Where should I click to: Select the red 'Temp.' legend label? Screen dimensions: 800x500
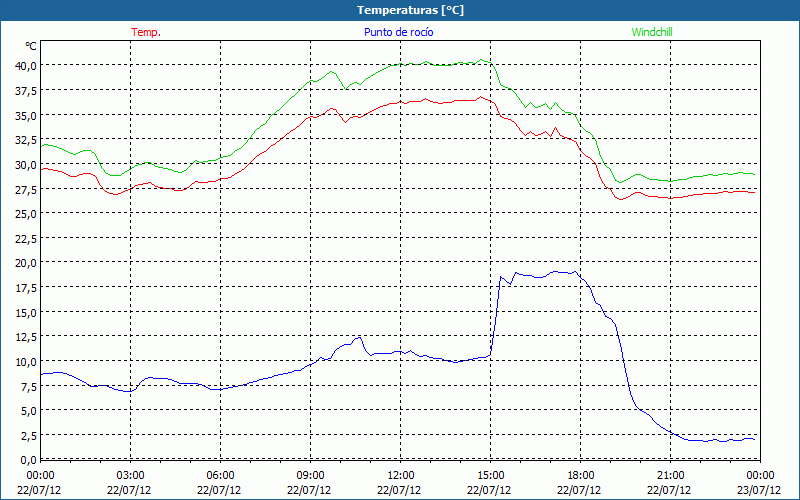(x=146, y=32)
